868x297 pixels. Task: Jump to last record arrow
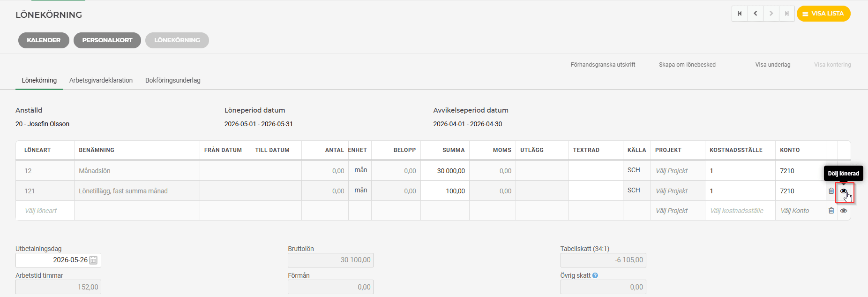click(787, 14)
